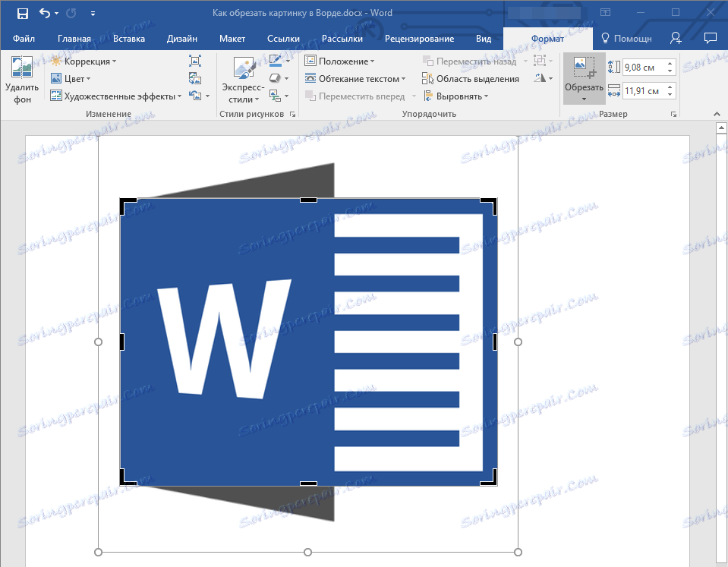The image size is (728, 567).
Task: Click the Удалить фон button
Action: click(22, 80)
